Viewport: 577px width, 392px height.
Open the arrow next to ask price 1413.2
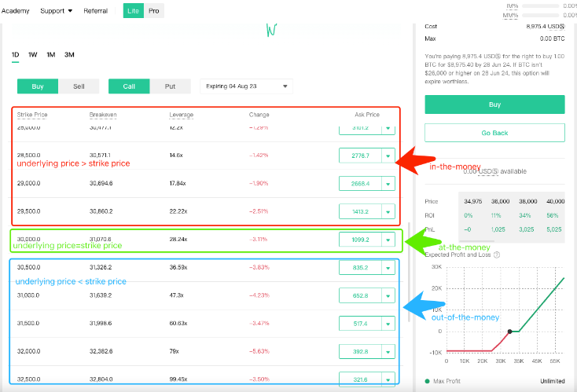click(x=387, y=211)
